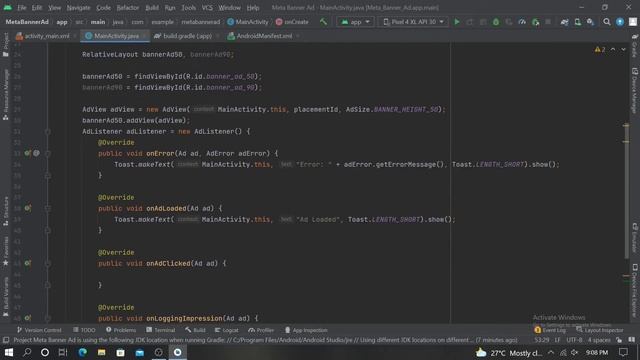Collapse the onAdClicked method fold marker

[x=48, y=264]
